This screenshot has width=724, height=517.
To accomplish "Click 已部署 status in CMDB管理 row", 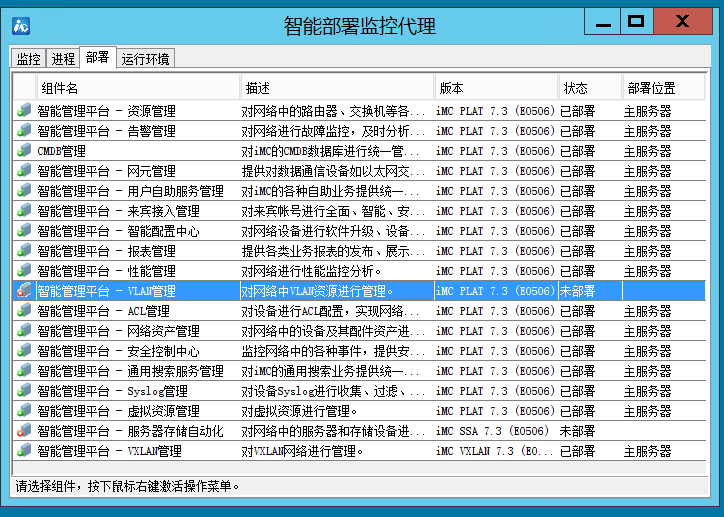I will point(577,151).
